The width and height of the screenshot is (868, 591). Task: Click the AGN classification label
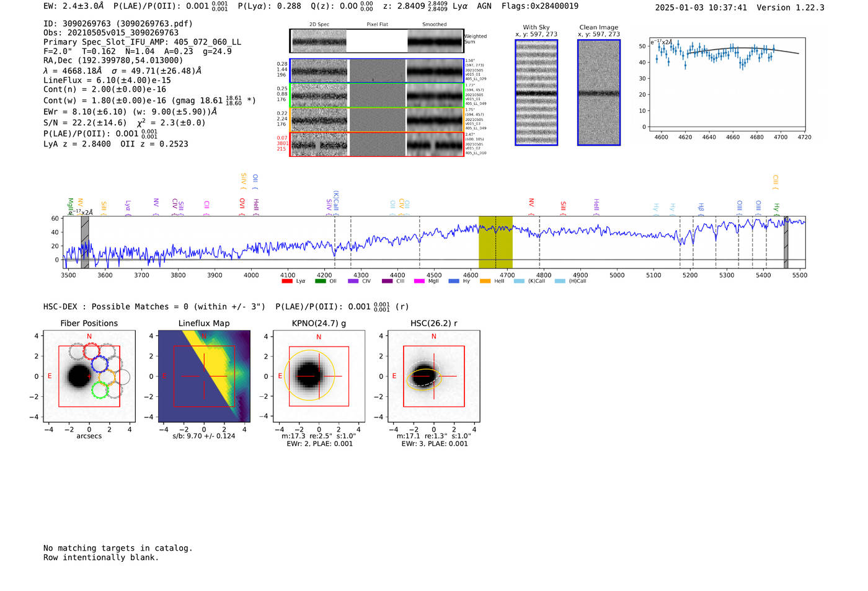point(484,6)
